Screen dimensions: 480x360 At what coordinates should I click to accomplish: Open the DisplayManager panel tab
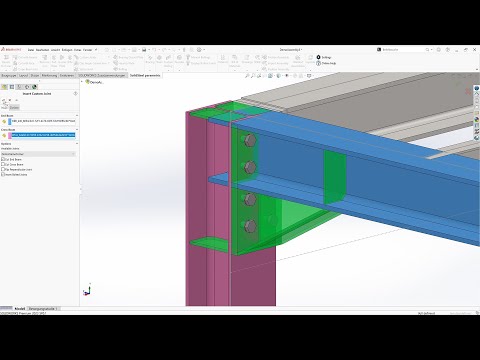point(34,87)
